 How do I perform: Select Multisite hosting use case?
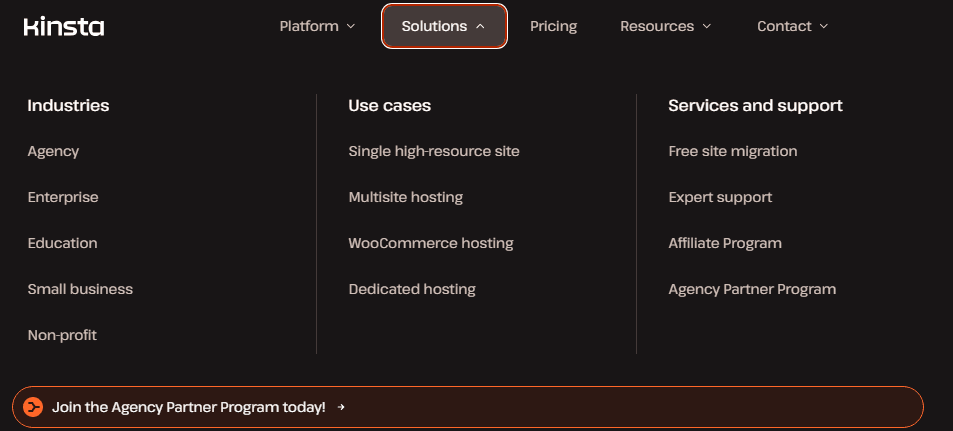point(406,198)
